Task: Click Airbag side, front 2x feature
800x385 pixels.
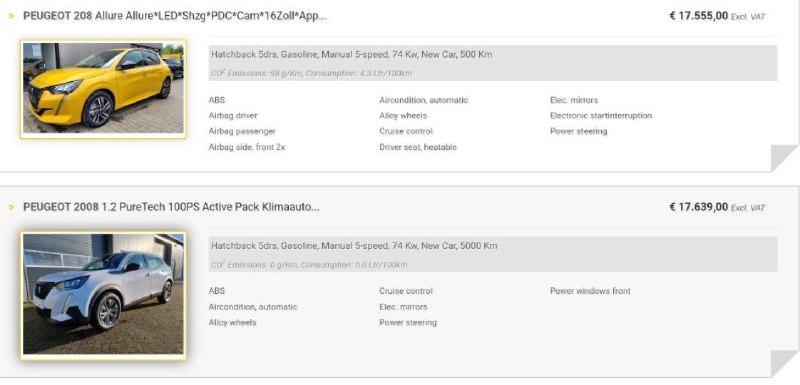Action: click(247, 147)
